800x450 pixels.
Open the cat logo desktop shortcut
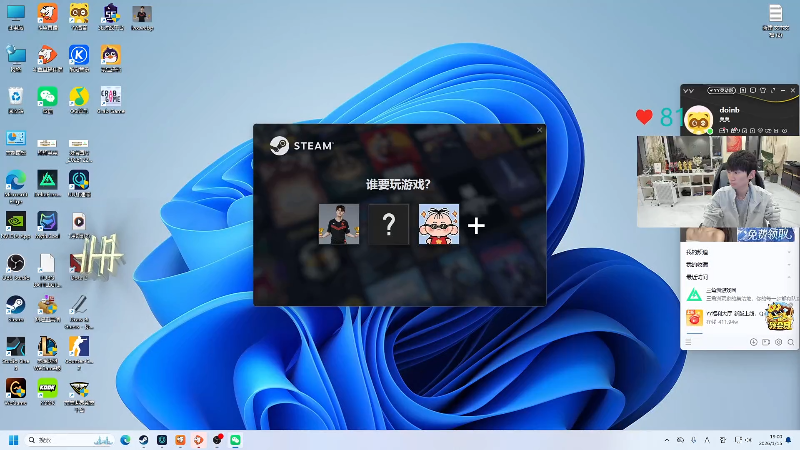point(47,225)
